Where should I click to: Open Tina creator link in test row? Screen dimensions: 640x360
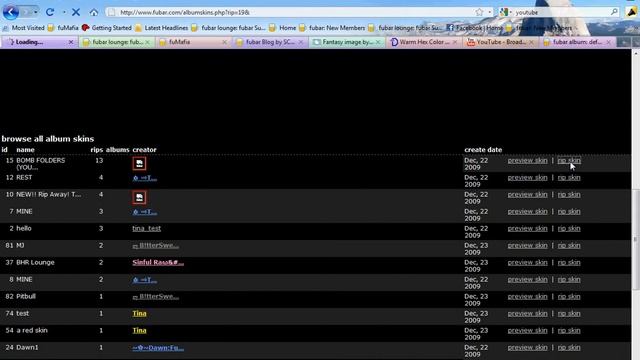[x=139, y=313]
